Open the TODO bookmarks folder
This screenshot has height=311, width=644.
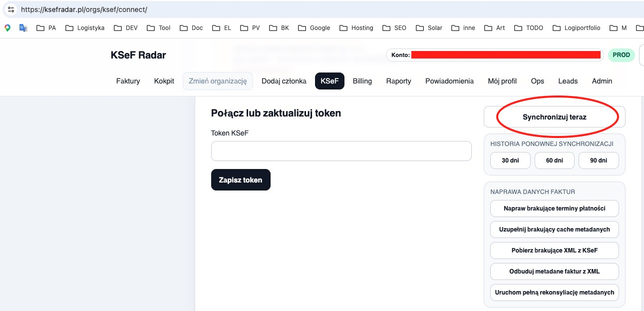click(x=529, y=28)
